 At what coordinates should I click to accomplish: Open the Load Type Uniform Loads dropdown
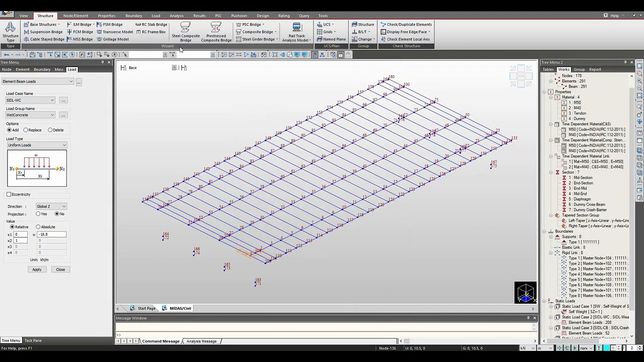(37, 145)
